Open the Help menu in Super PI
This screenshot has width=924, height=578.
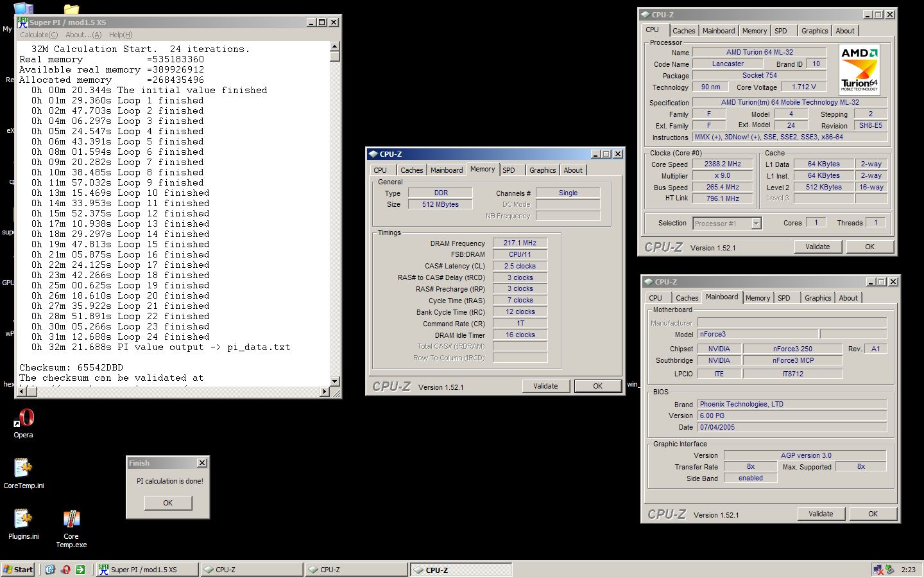click(x=121, y=35)
